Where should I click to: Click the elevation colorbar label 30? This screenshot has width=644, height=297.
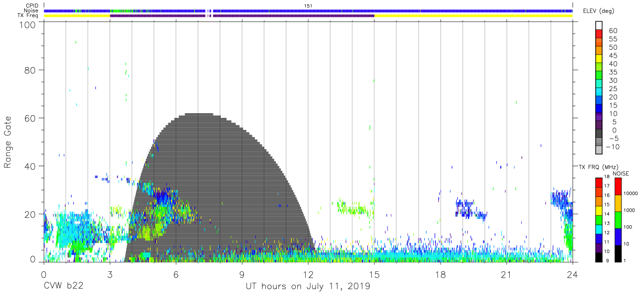tap(613, 80)
